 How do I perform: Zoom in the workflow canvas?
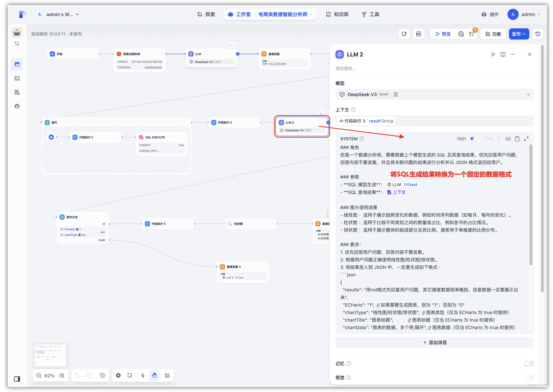(x=62, y=375)
